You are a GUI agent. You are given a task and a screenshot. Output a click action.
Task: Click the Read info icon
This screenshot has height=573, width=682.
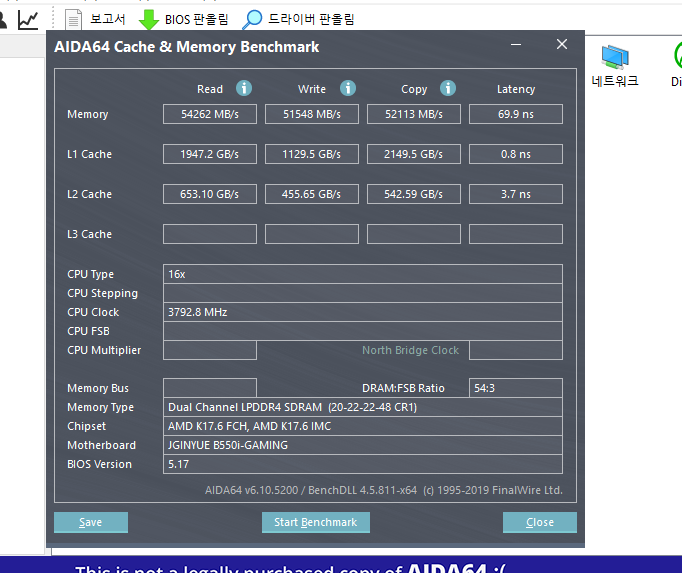tap(244, 88)
